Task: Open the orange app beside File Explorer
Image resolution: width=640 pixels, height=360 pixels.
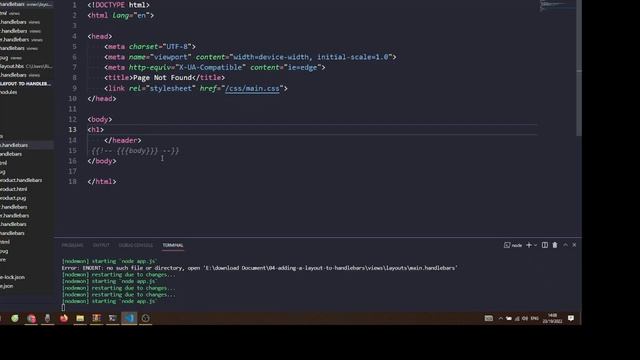Action: tap(96, 318)
